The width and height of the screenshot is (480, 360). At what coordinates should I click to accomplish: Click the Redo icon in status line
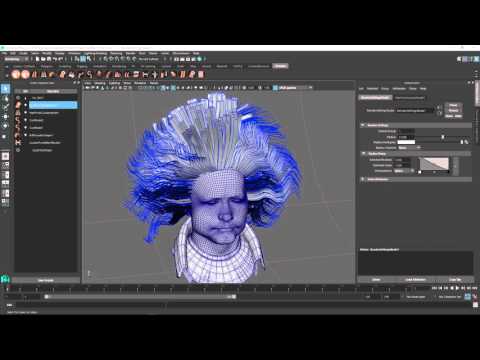61,59
